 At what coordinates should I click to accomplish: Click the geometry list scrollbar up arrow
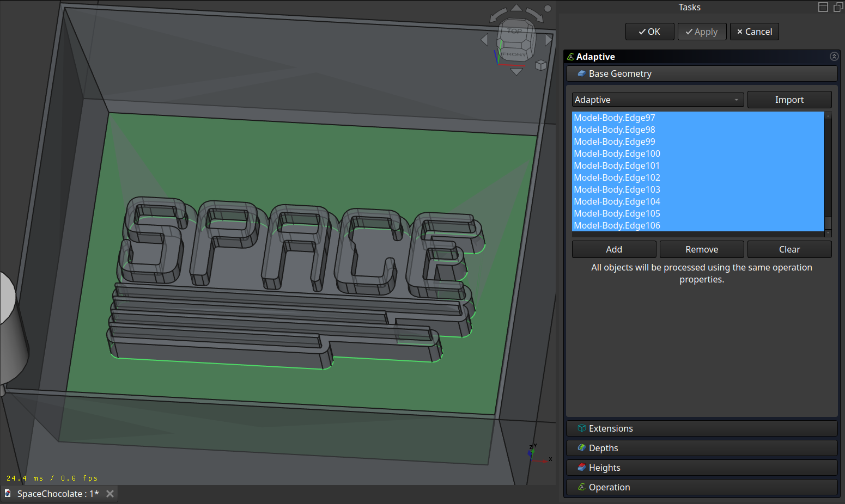(x=828, y=115)
